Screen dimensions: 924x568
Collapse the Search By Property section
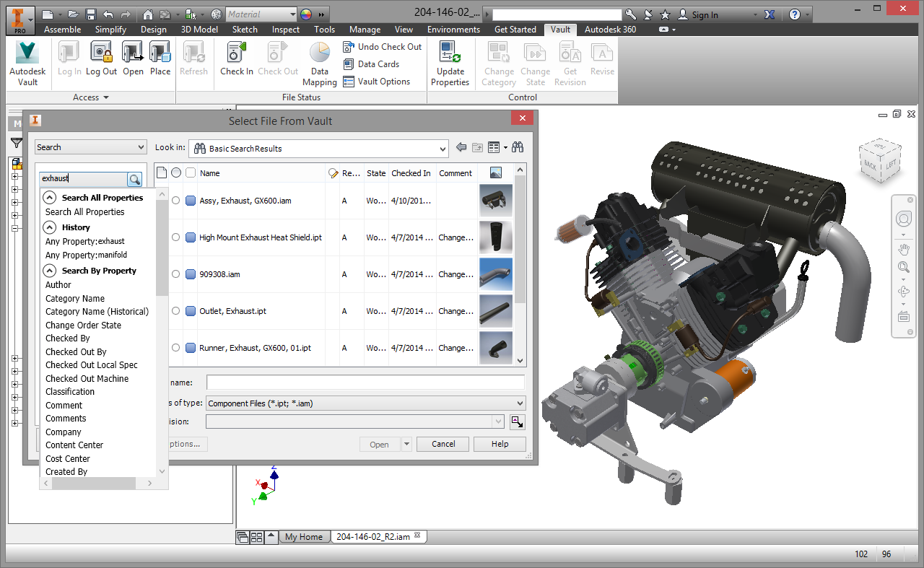click(x=49, y=271)
